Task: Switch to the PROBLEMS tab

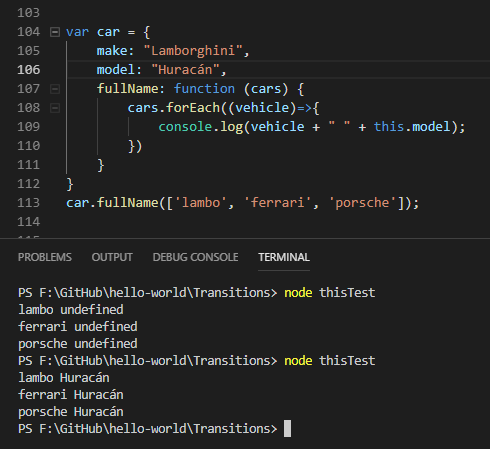Action: 45,257
